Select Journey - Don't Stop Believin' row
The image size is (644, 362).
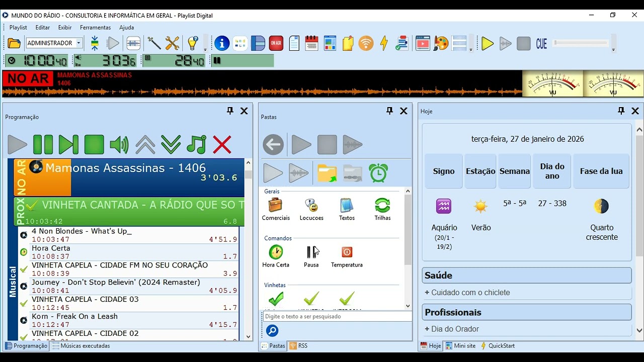pyautogui.click(x=129, y=287)
